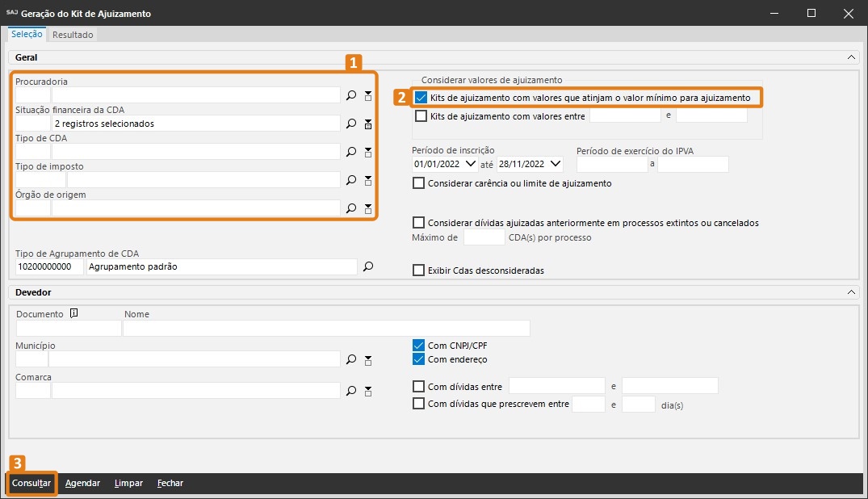Switch to the Resultado tab
This screenshot has width=868, height=499.
coord(73,35)
